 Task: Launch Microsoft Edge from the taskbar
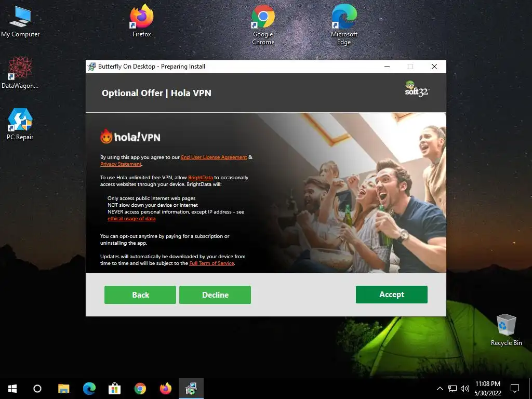coord(89,389)
